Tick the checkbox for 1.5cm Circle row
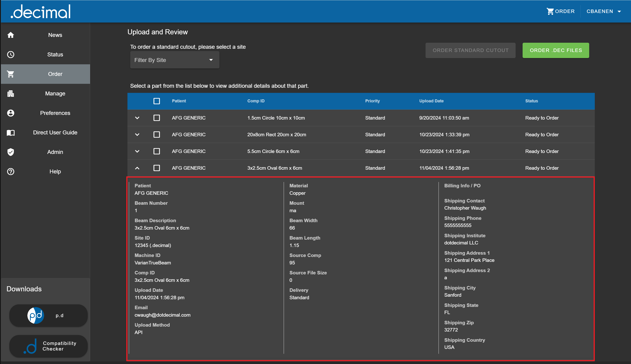Viewport: 631px width, 364px height. coord(156,118)
